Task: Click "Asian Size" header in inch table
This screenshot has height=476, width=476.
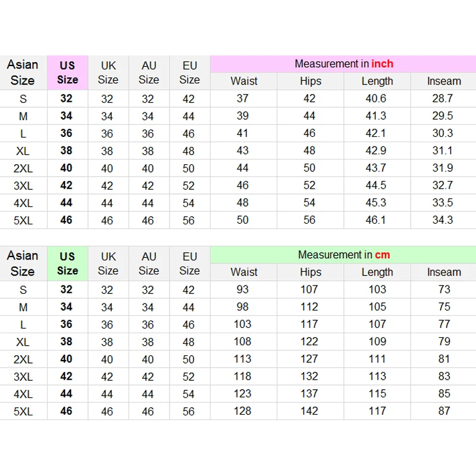Action: 23,73
